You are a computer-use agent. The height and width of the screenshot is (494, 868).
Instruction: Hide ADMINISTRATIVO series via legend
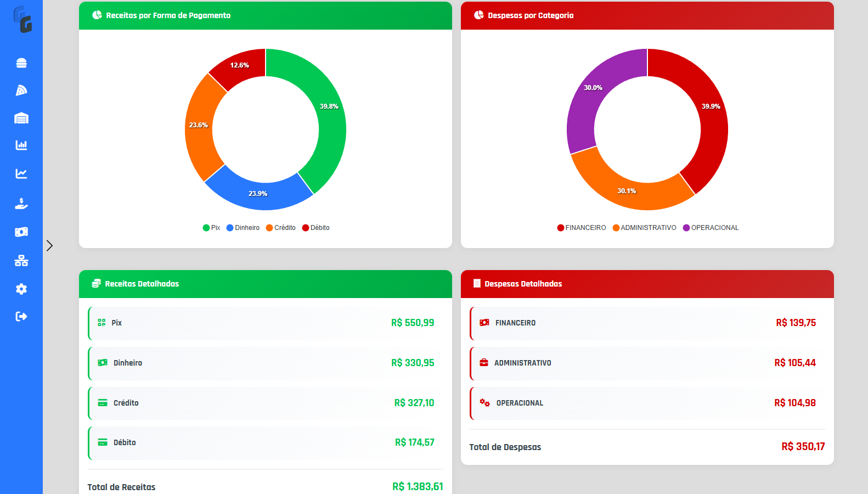click(x=644, y=228)
